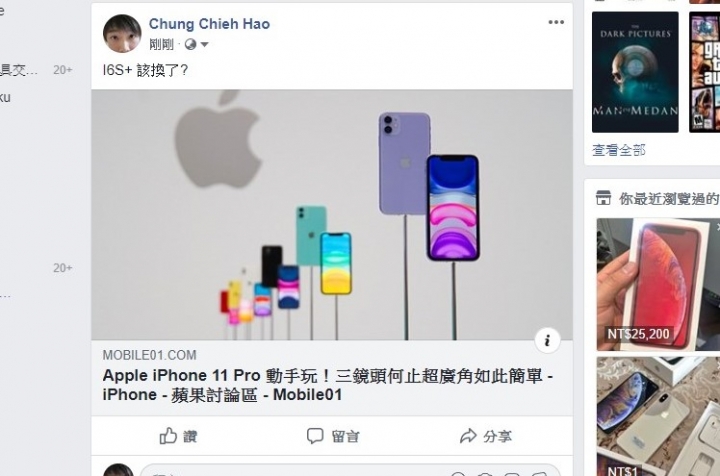The image size is (720, 476).
Task: Click the iPhone 11 article preview image
Action: click(332, 215)
